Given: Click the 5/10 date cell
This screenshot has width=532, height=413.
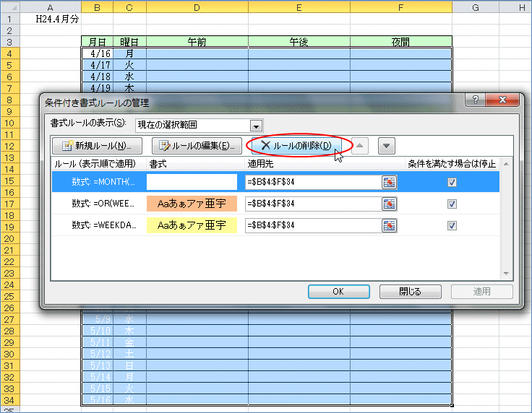Looking at the screenshot, I should [97, 331].
